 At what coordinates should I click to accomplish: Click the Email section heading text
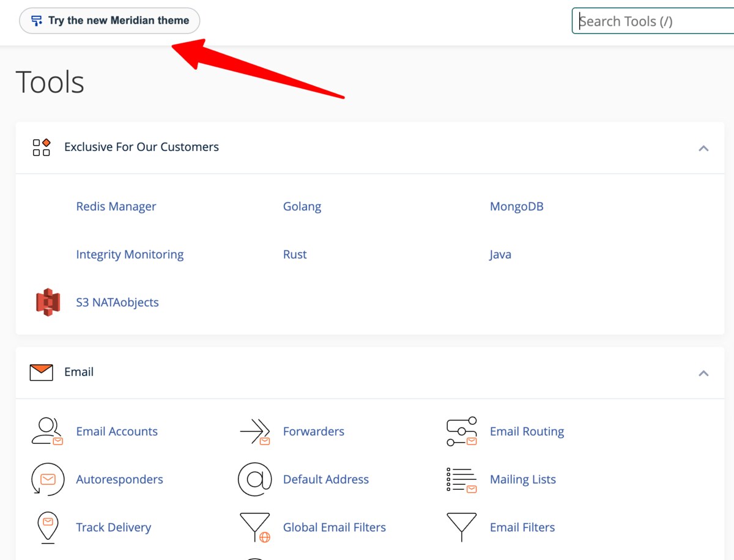point(79,372)
